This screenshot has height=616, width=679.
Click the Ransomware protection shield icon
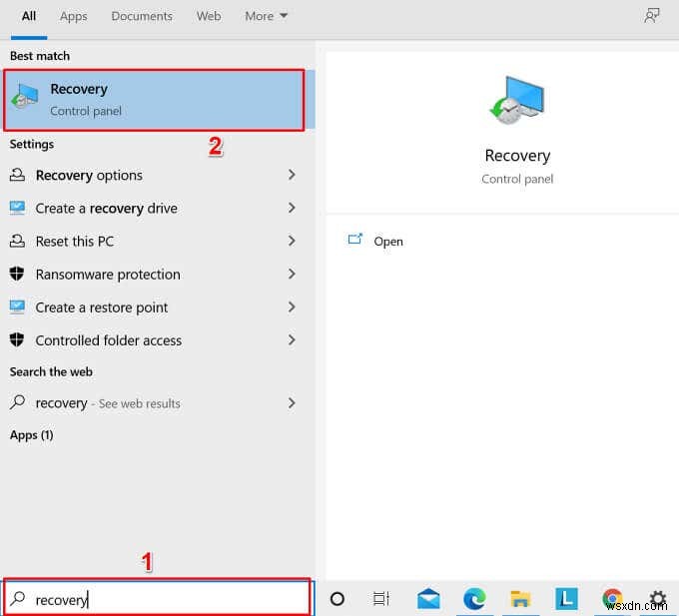pyautogui.click(x=17, y=274)
